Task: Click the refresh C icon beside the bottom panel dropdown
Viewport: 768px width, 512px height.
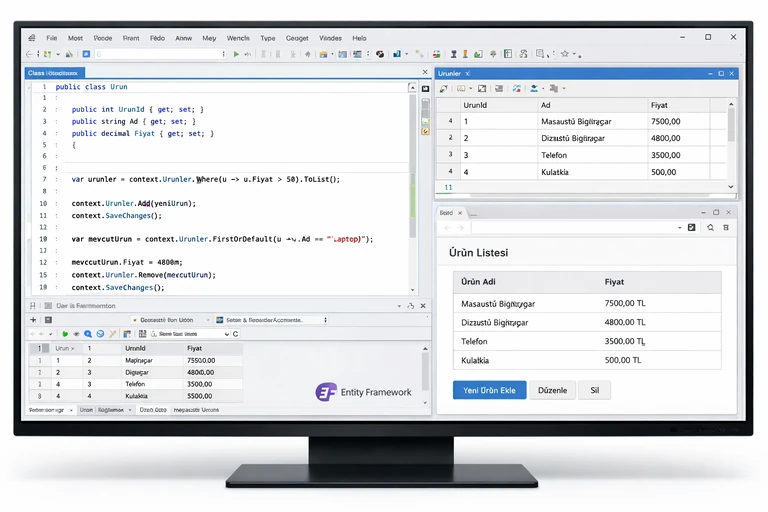Action: click(236, 334)
